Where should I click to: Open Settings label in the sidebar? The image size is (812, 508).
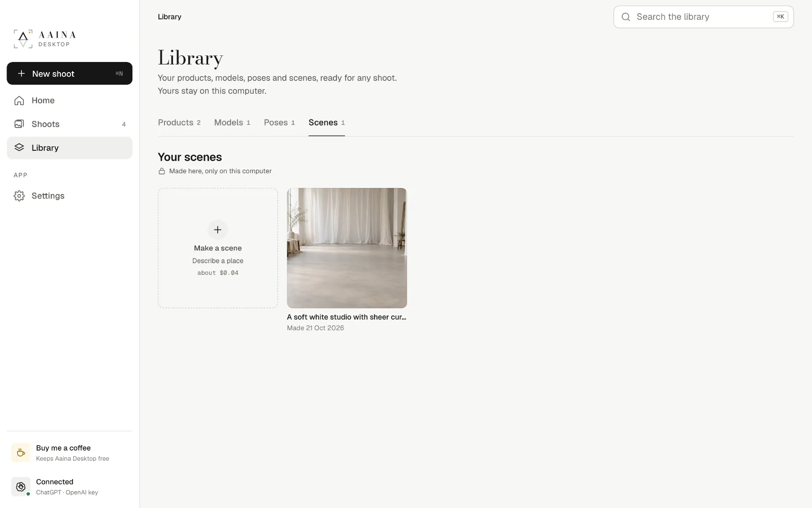pyautogui.click(x=48, y=196)
